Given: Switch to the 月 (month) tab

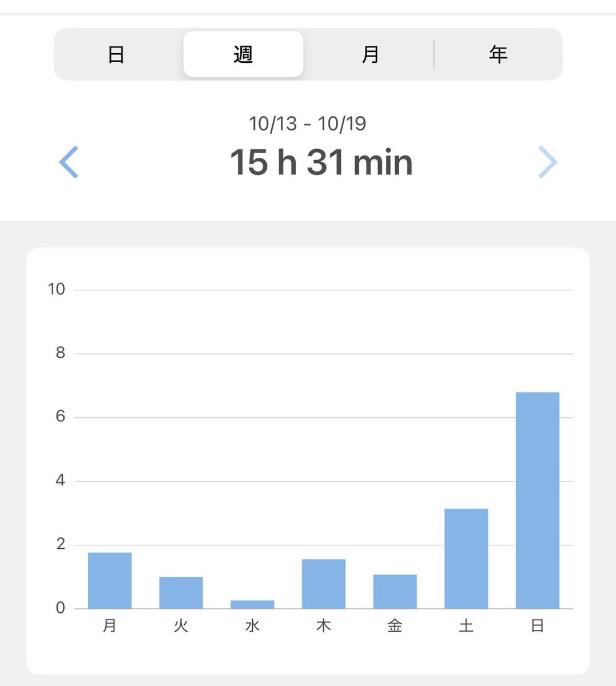Looking at the screenshot, I should (370, 55).
